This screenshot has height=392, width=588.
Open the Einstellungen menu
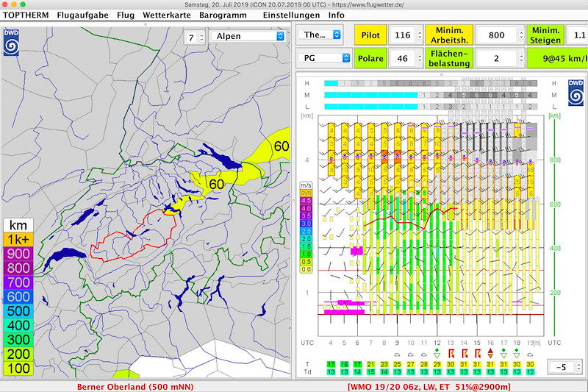(x=291, y=15)
